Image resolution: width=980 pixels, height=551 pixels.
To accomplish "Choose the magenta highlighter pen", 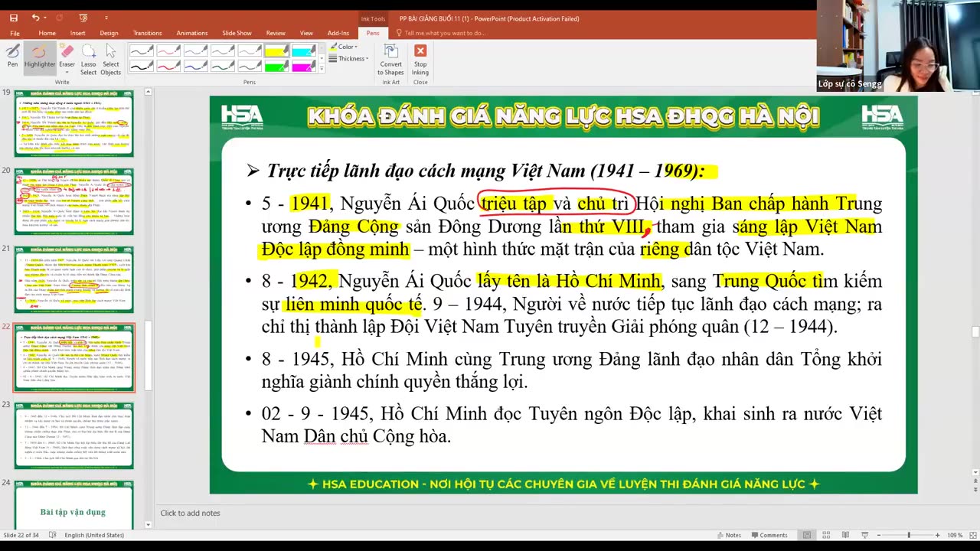I will click(x=304, y=66).
